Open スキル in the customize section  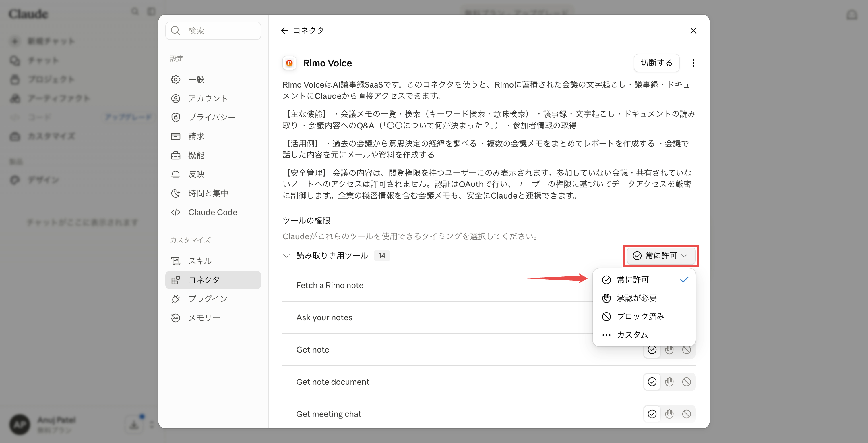(213, 261)
